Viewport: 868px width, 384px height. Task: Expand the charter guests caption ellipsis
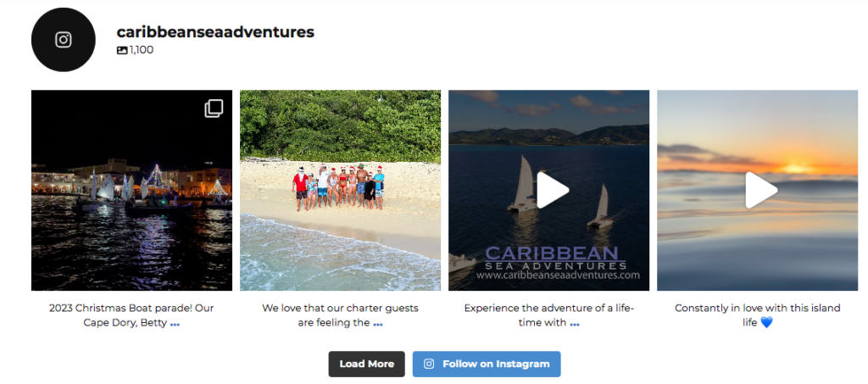pos(377,323)
